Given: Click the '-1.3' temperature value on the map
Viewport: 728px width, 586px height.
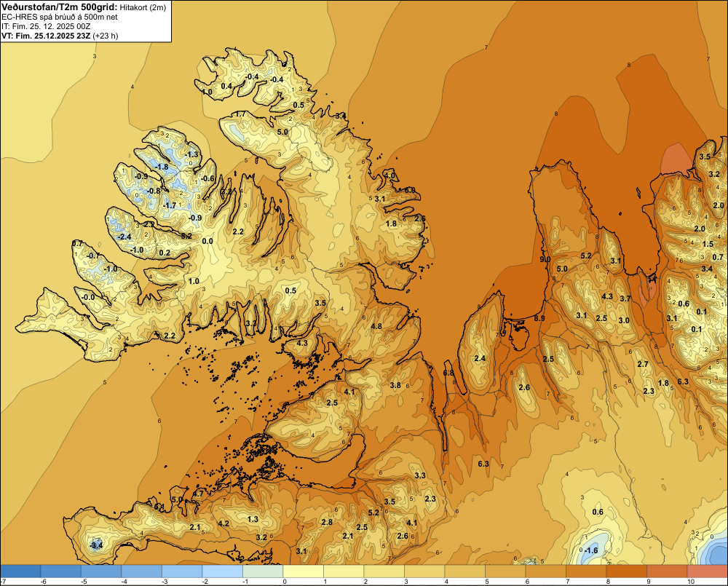Looking at the screenshot, I should (191, 154).
